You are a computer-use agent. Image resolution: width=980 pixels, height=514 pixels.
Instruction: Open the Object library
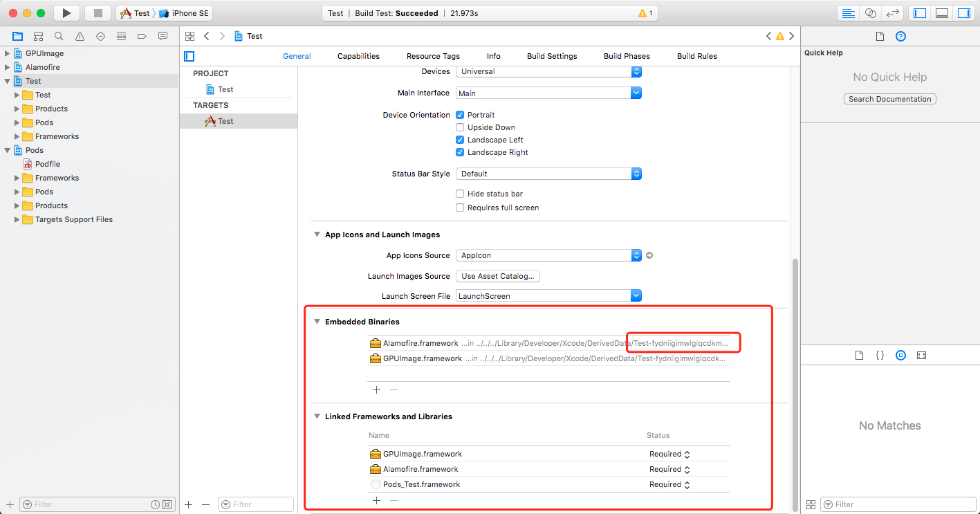(x=900, y=355)
